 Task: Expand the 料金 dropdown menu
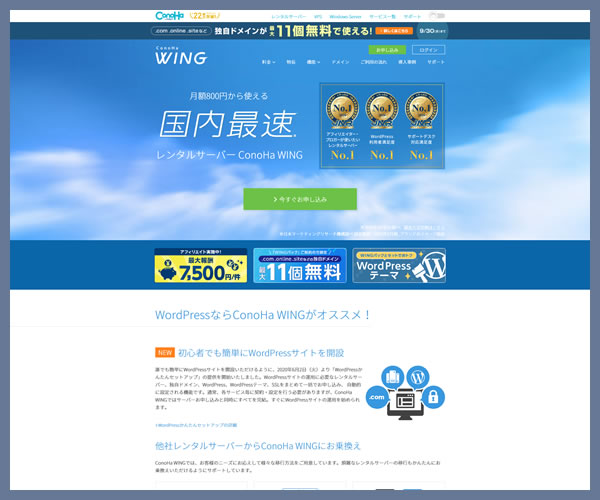268,62
